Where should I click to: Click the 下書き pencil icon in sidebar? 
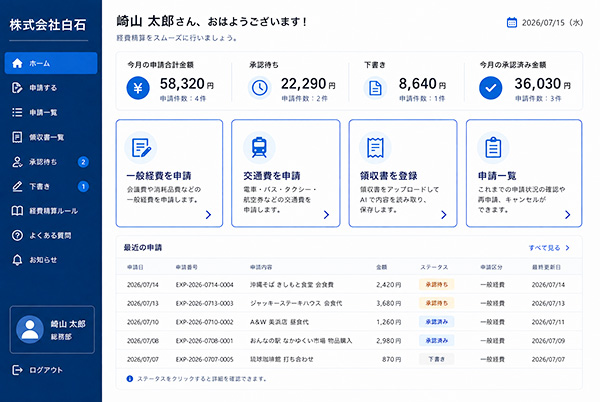tap(17, 186)
